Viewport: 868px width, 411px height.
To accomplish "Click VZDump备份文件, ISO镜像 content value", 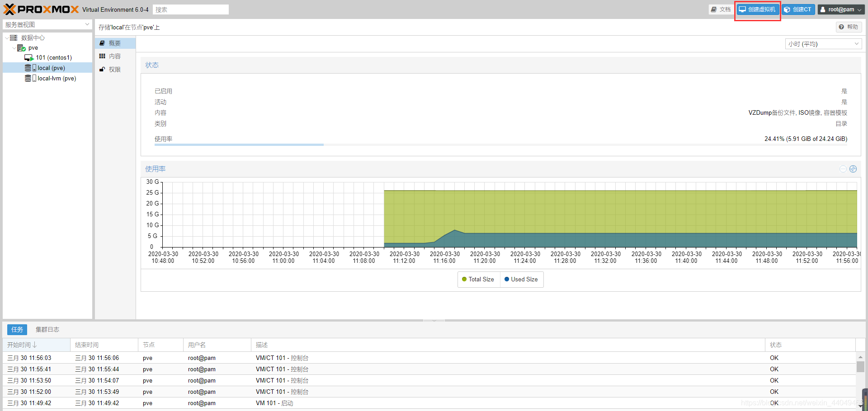I will coord(798,113).
